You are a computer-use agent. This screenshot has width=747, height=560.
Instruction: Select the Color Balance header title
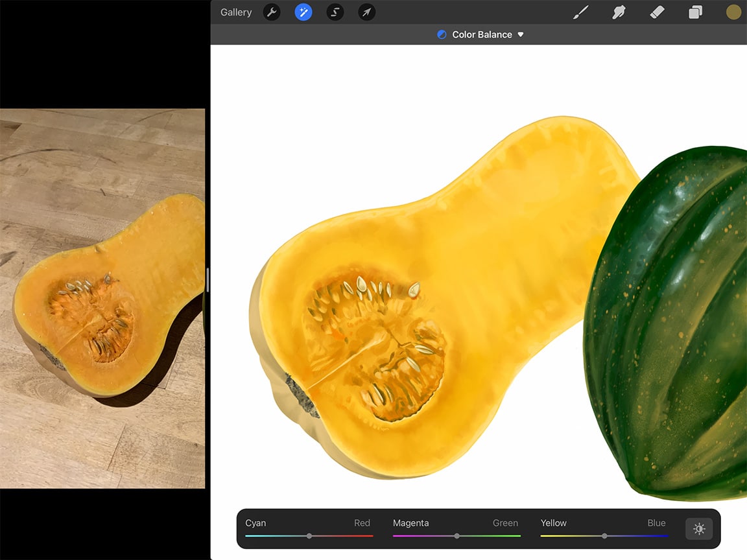tap(481, 34)
